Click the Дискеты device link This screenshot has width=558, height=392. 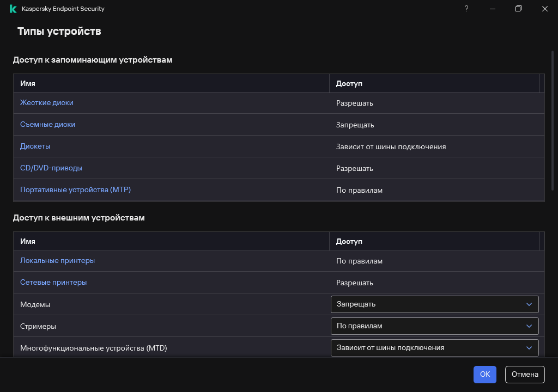[x=35, y=146]
